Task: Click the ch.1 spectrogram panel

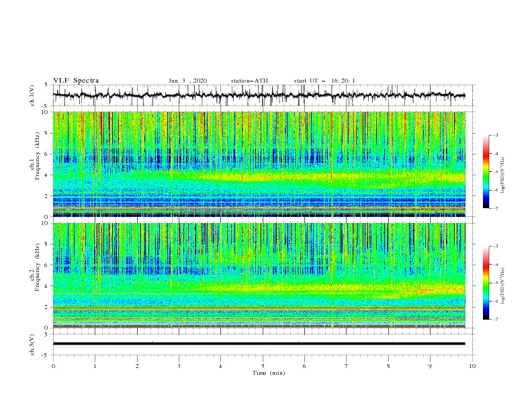Action: click(x=259, y=164)
